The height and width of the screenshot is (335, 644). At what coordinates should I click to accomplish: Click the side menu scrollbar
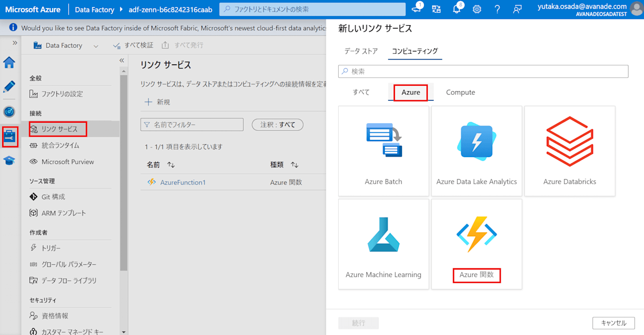(124, 172)
